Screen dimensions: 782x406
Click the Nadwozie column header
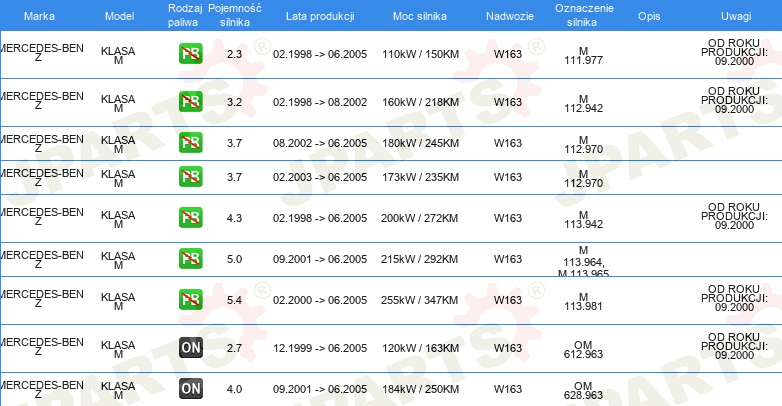pos(510,16)
